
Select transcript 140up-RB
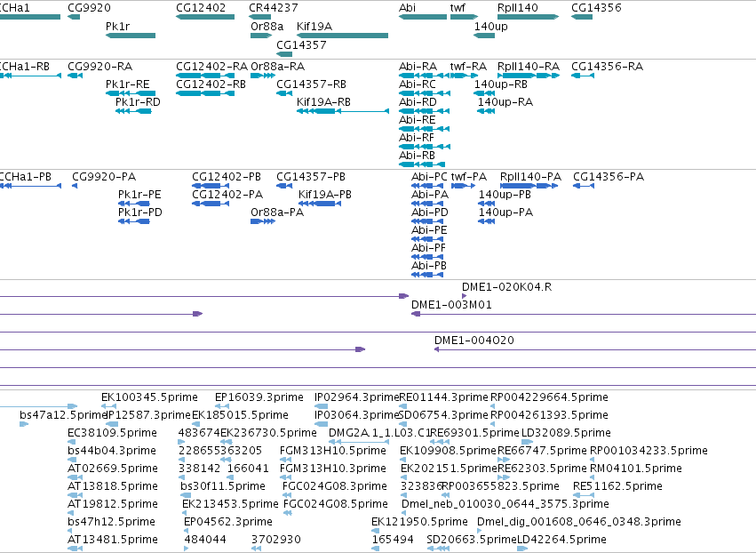pyautogui.click(x=484, y=93)
